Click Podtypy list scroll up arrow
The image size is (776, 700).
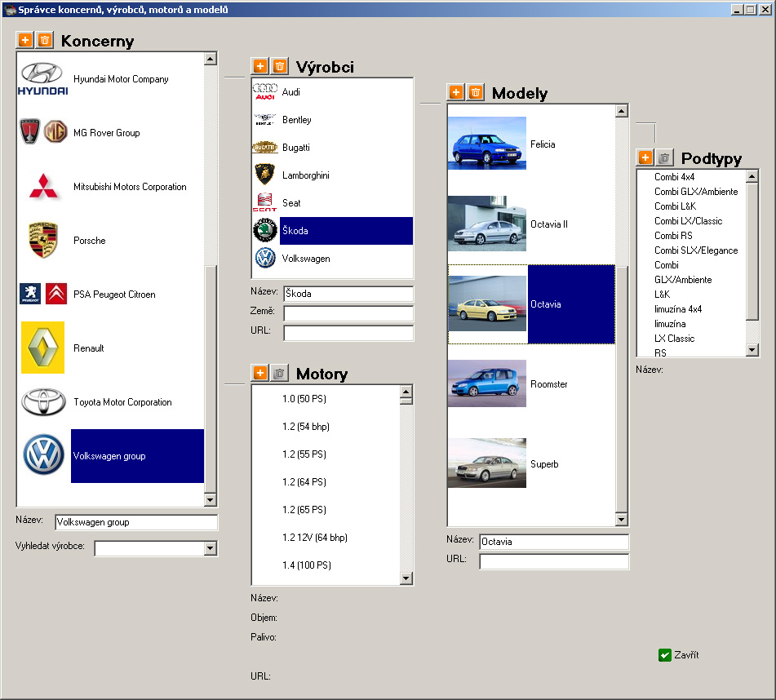pos(752,176)
